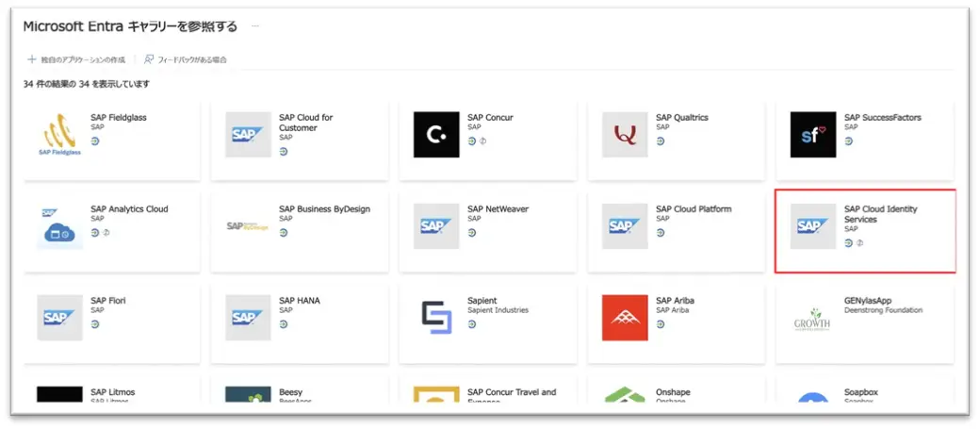980x429 pixels.
Task: Click the Onshape app title
Action: [673, 392]
